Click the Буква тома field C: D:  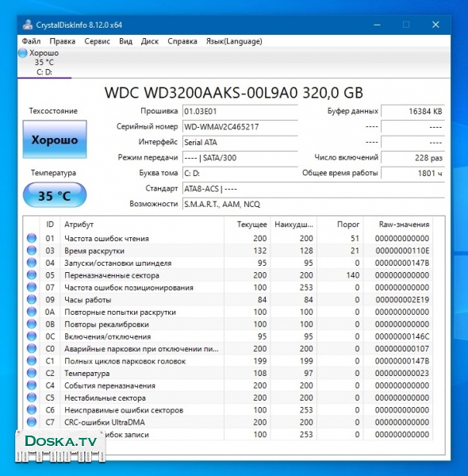pos(240,173)
